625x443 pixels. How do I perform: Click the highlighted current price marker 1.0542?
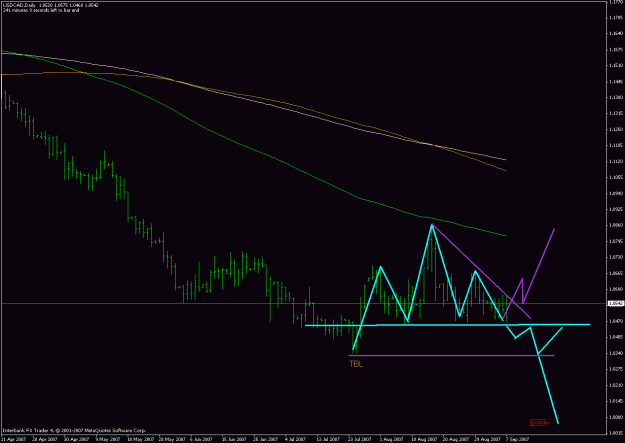click(616, 304)
